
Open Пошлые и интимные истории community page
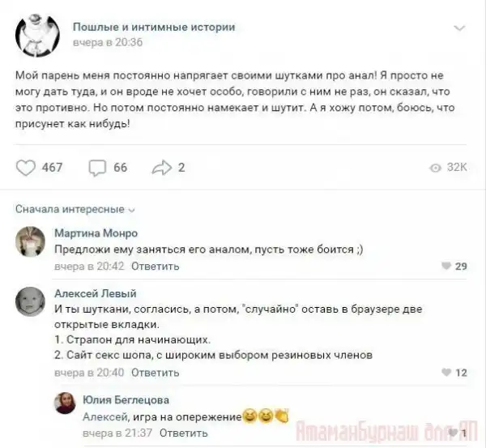(154, 27)
